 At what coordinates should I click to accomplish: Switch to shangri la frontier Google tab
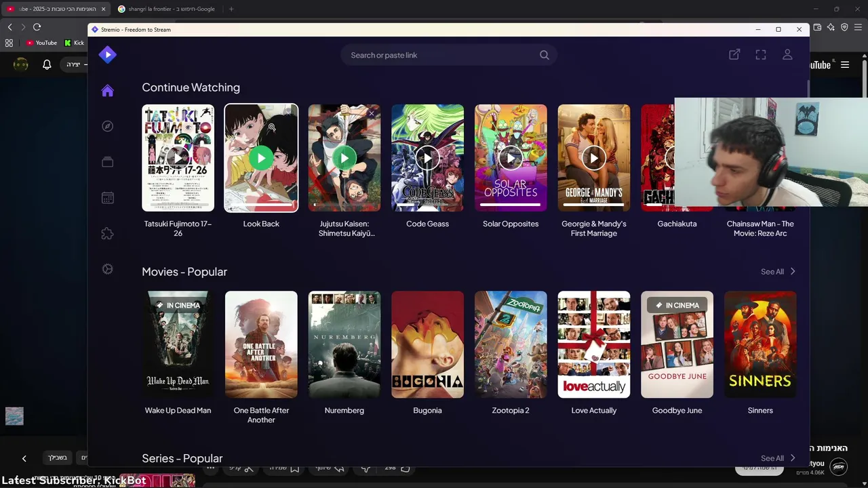pos(166,9)
